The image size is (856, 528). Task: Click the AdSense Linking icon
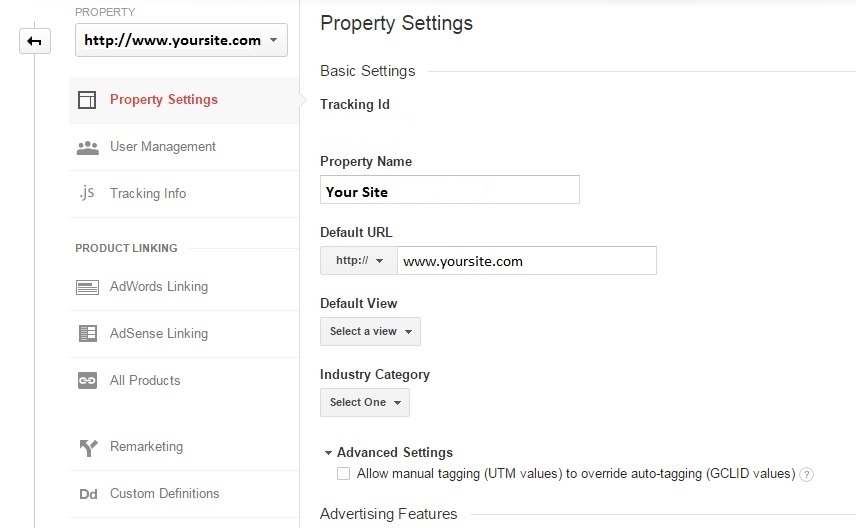click(x=87, y=334)
